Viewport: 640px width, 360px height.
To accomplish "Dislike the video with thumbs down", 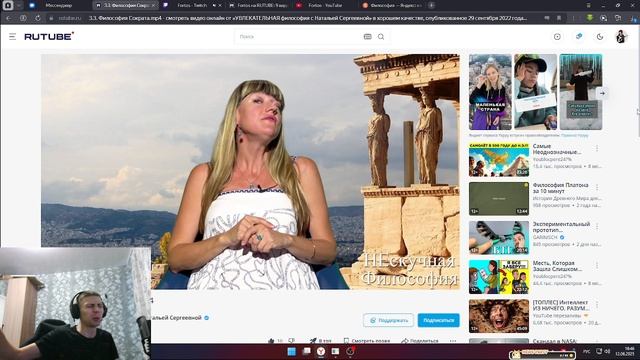I will click(291, 340).
